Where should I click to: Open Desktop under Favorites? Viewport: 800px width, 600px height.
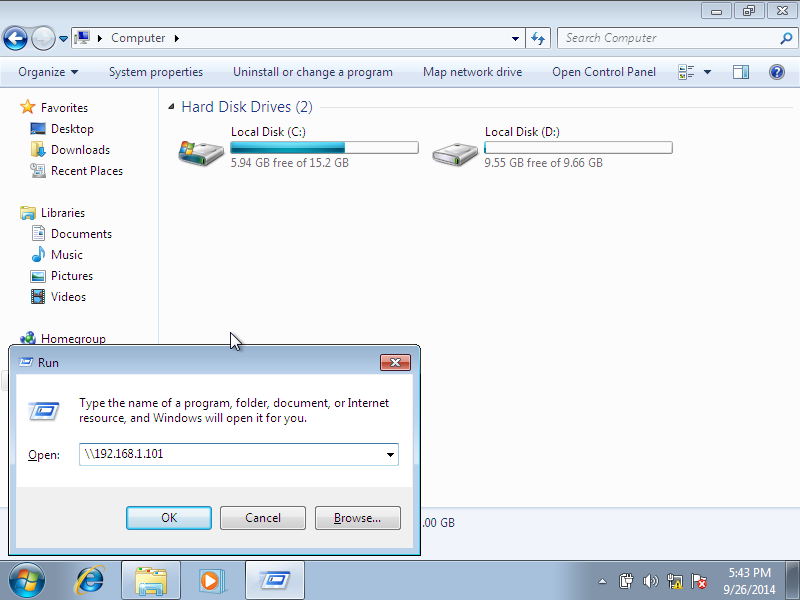[72, 129]
